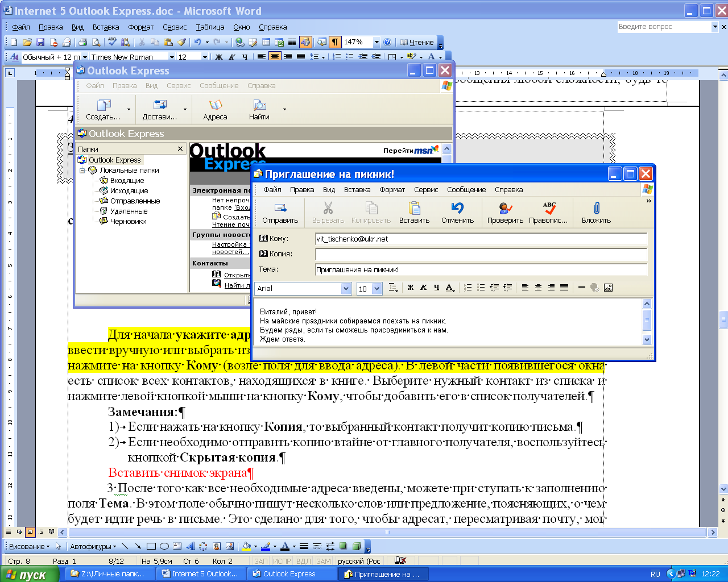Toggle center alignment in message format bar
Screen dimensions: 728x582
[538, 288]
